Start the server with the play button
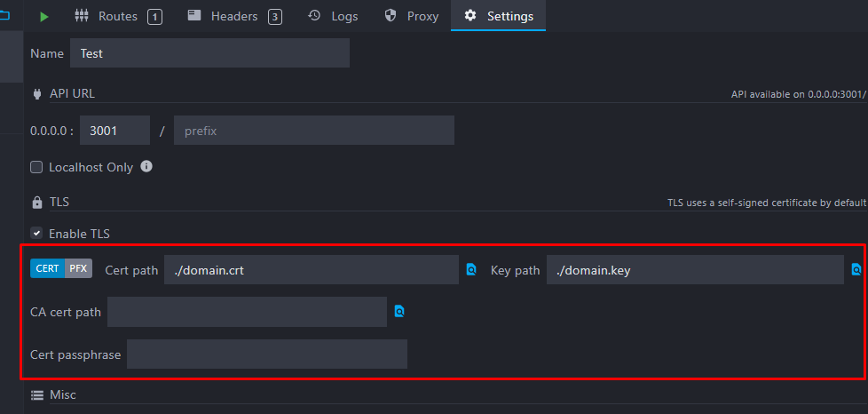This screenshot has width=868, height=414. (x=44, y=16)
